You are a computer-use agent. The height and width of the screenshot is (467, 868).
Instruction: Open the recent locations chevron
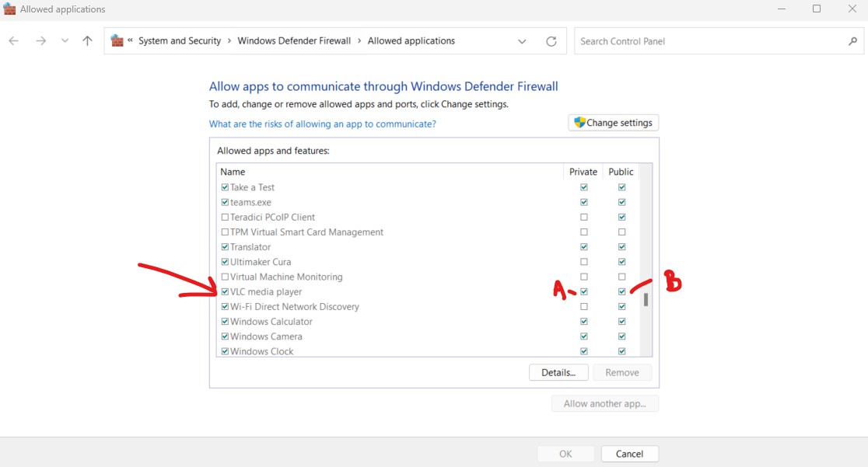(65, 41)
